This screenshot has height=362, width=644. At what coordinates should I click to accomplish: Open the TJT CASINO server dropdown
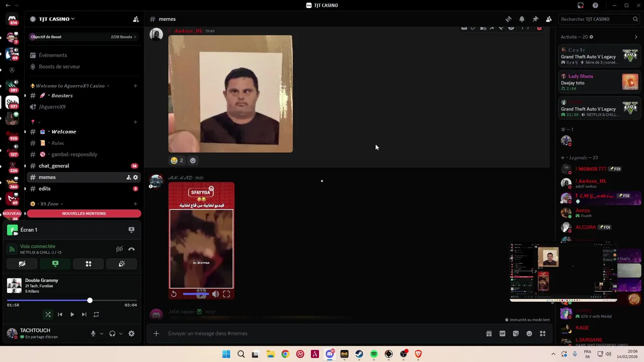[x=56, y=19]
